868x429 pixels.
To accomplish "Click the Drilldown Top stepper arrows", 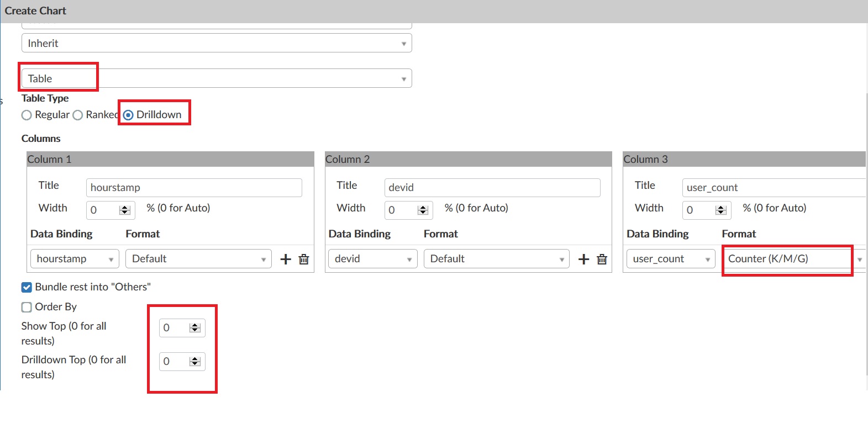I will point(194,362).
